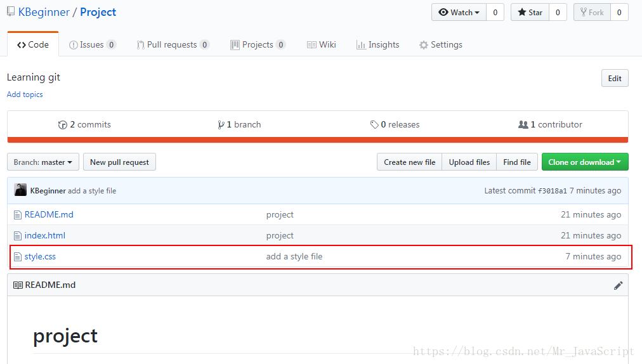This screenshot has width=642, height=364.
Task: Click commit author KBeginner in commit bar
Action: coord(48,191)
